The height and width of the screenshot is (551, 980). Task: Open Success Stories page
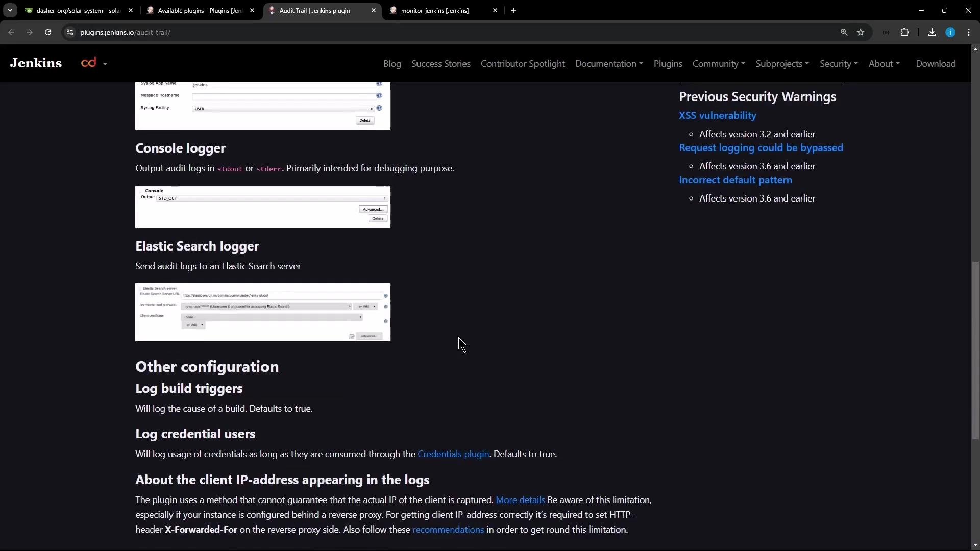pyautogui.click(x=441, y=64)
